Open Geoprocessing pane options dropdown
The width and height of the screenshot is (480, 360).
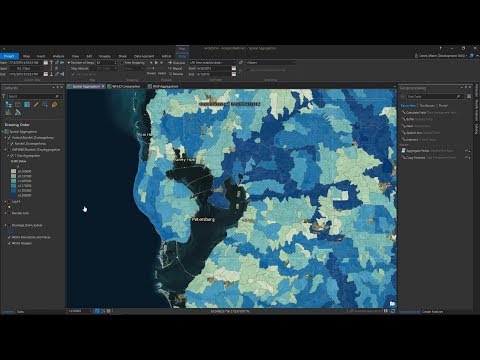[462, 87]
